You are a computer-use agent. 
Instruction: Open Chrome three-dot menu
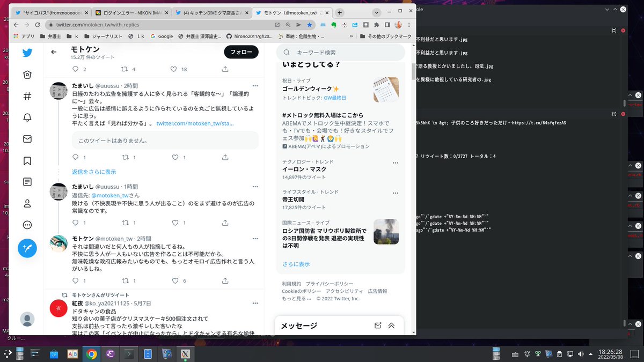click(x=409, y=25)
